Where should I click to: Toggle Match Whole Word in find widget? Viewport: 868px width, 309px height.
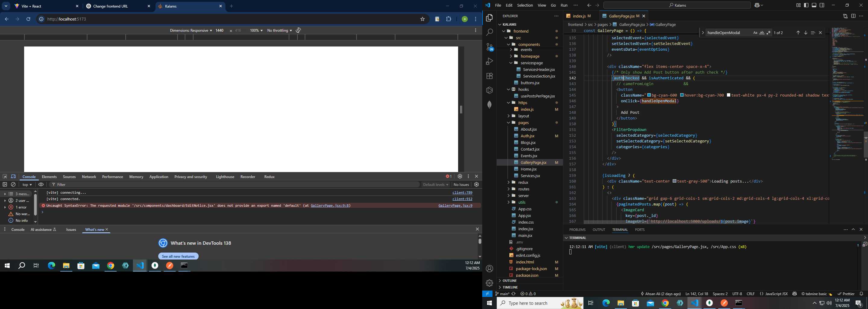click(x=762, y=33)
